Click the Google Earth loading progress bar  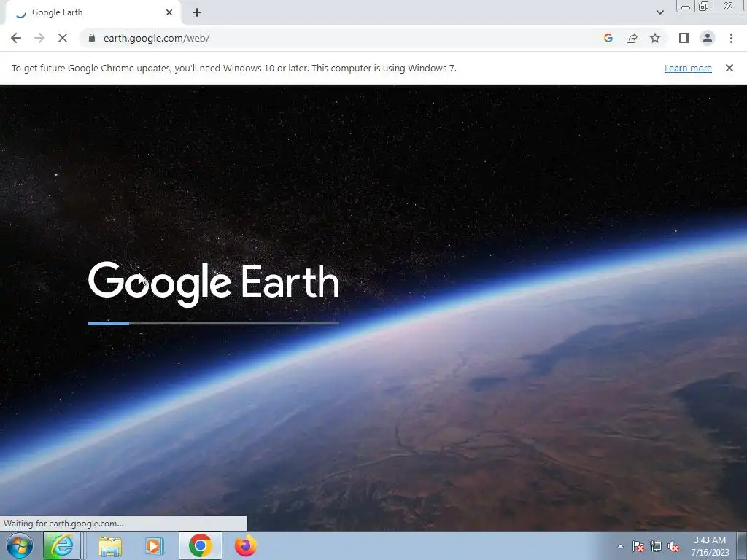(x=214, y=323)
